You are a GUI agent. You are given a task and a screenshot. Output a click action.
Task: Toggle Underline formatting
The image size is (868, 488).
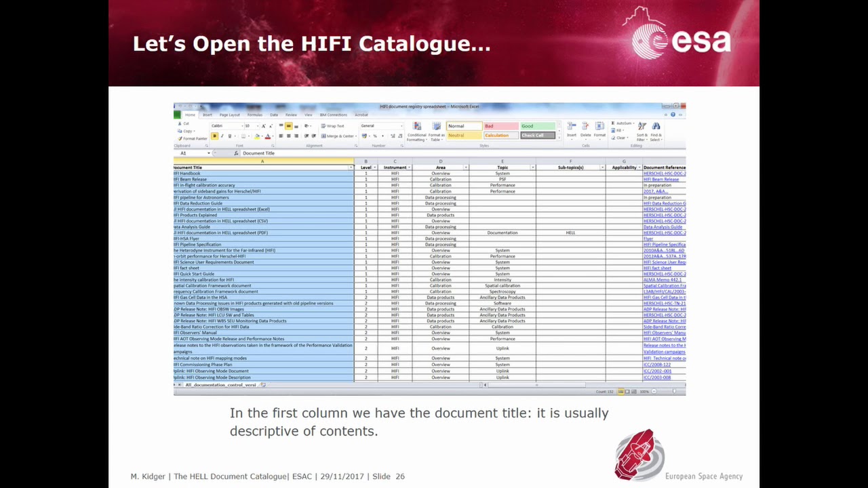[230, 136]
